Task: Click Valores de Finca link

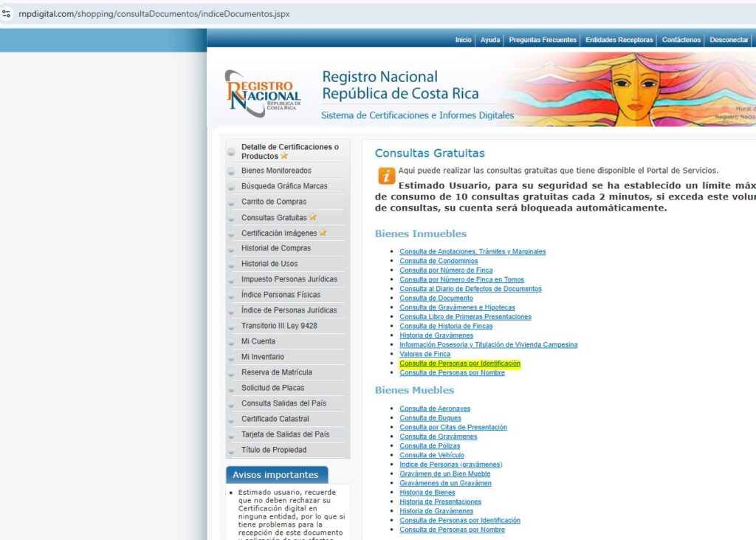Action: [425, 354]
